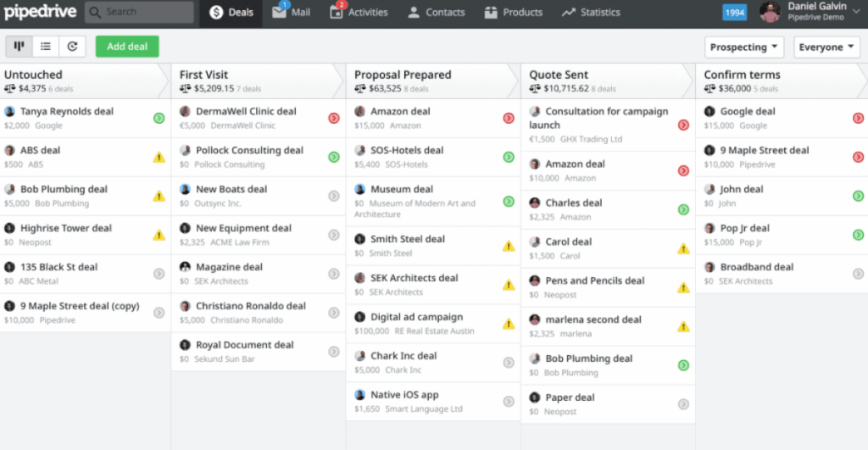This screenshot has width=868, height=450.
Task: Click Consultation for campaign launch red icon
Action: pos(684,125)
